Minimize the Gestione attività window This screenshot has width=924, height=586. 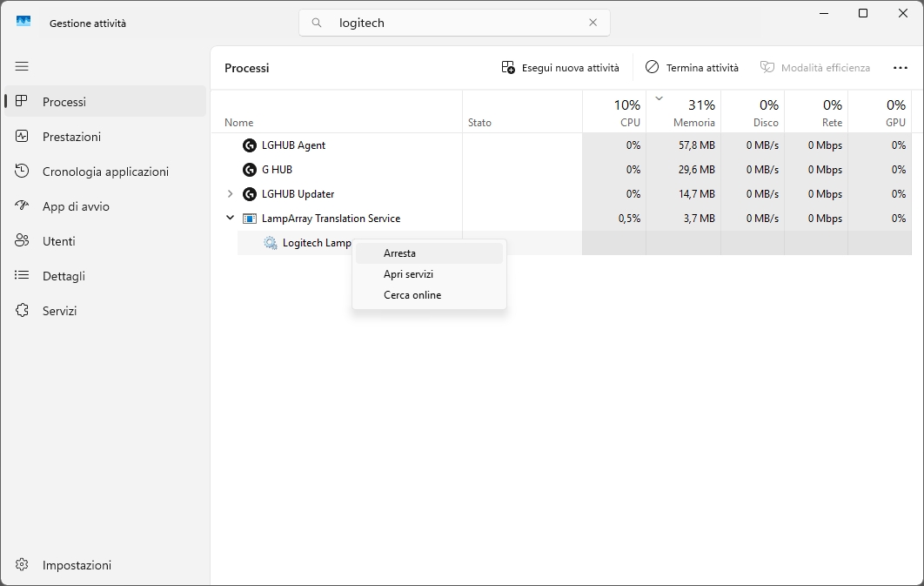(x=824, y=13)
